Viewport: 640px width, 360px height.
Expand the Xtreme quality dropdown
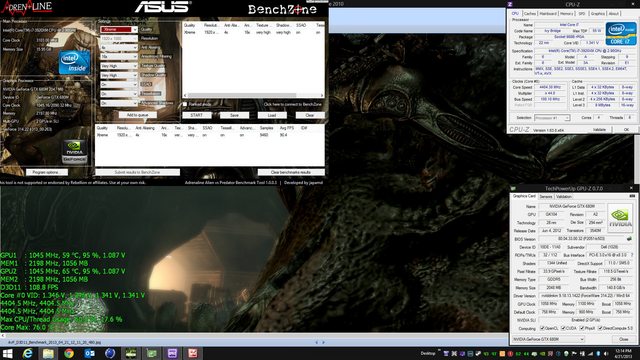pyautogui.click(x=119, y=29)
